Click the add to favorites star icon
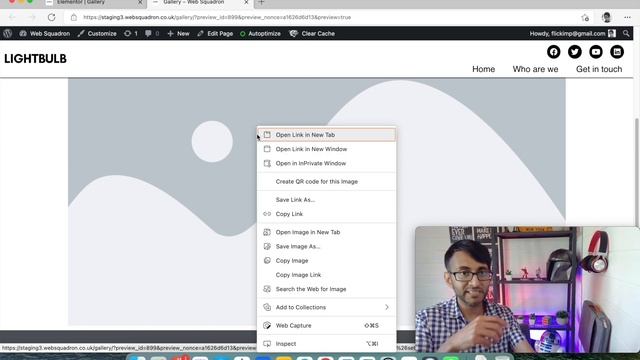The height and width of the screenshot is (360, 640). point(585,17)
